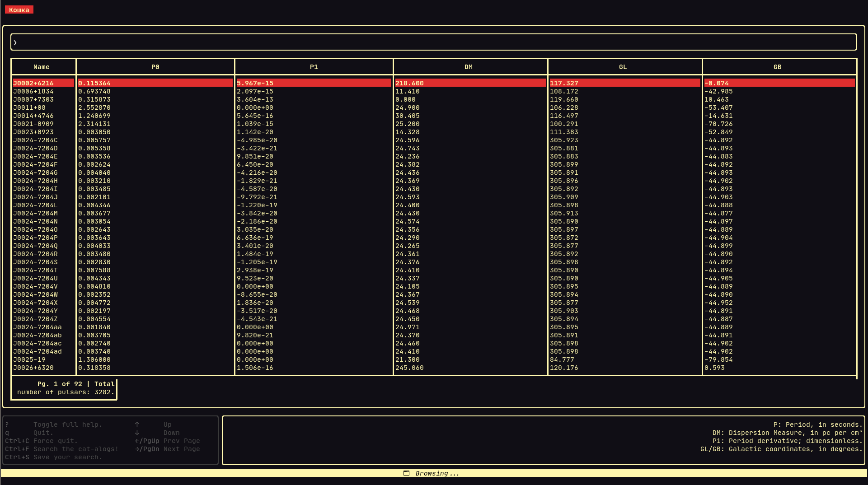868x485 pixels.
Task: Click the red Кошка title badge
Action: 19,9
